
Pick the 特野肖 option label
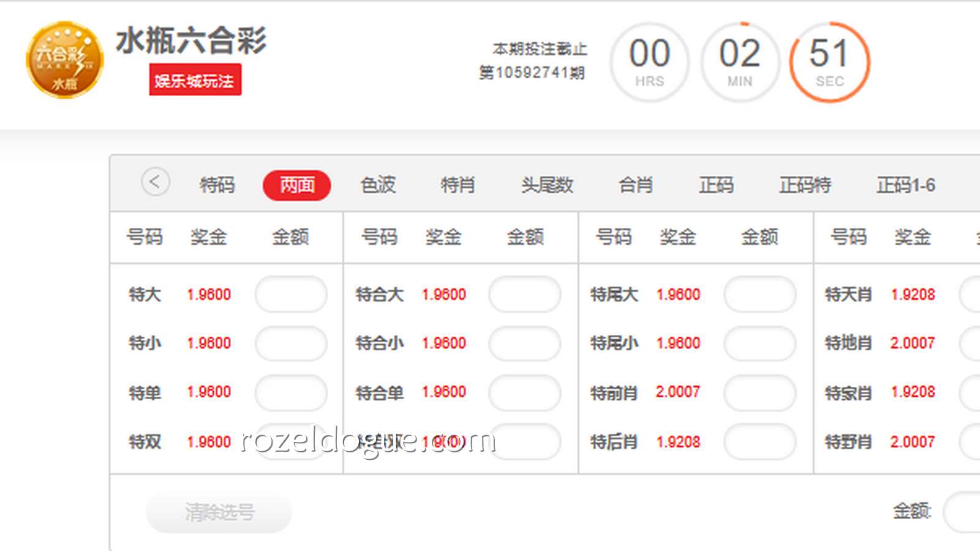[x=848, y=441]
